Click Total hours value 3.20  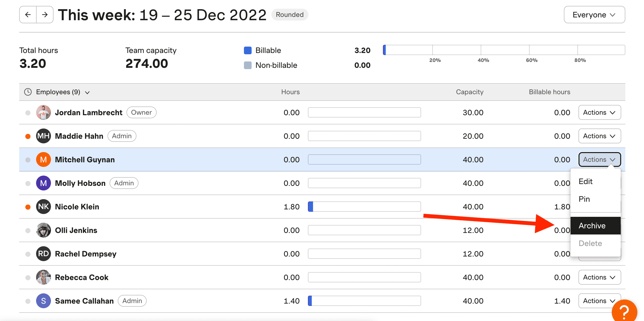tap(33, 63)
